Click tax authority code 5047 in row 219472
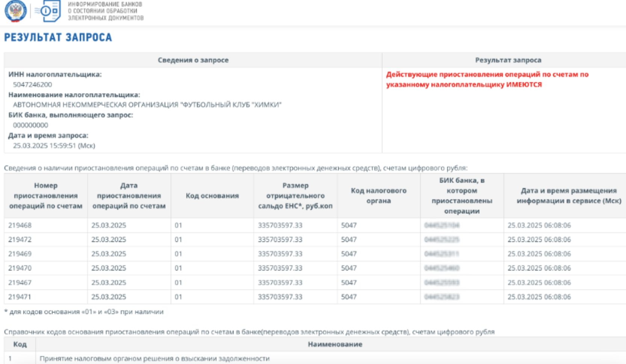626x364 pixels. click(x=349, y=239)
